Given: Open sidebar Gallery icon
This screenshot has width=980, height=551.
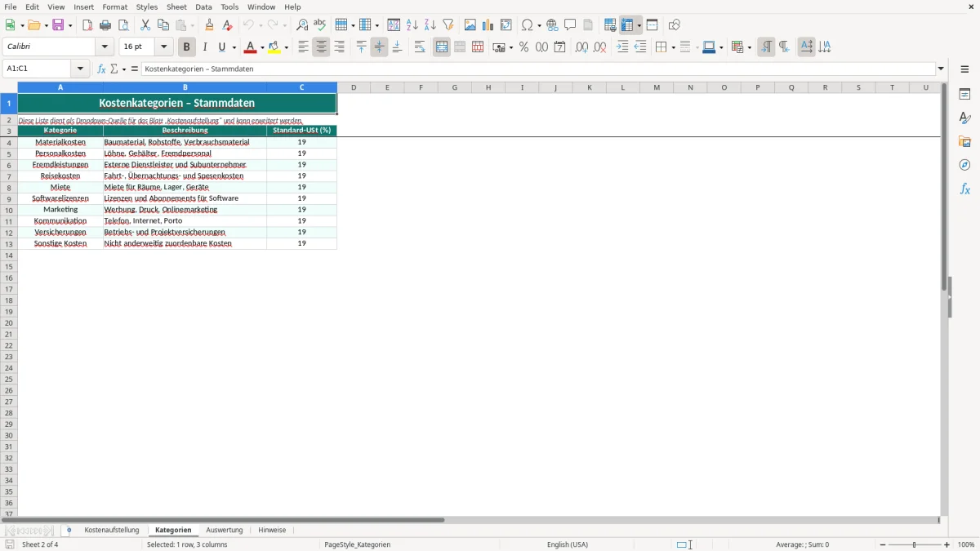Looking at the screenshot, I should [x=964, y=141].
